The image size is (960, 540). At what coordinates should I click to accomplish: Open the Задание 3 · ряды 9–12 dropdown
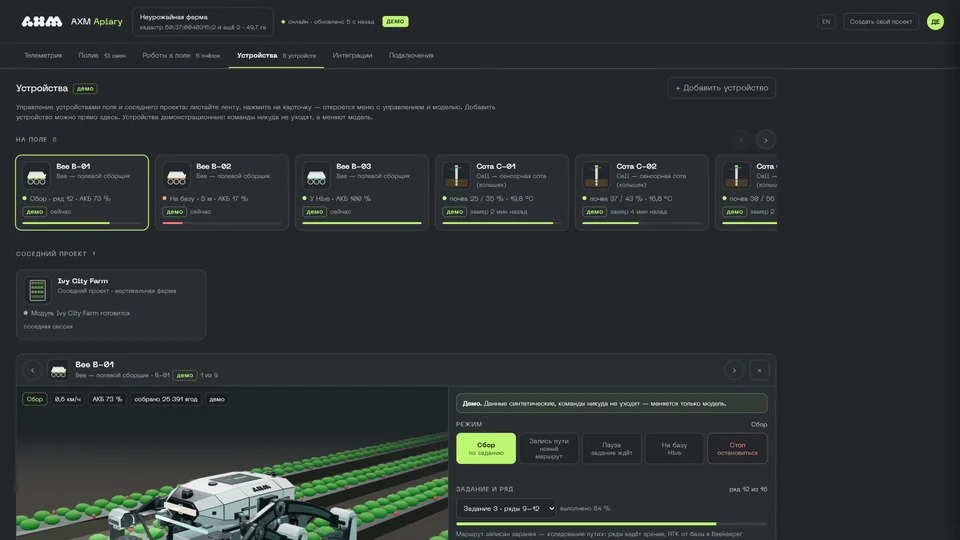pyautogui.click(x=506, y=508)
